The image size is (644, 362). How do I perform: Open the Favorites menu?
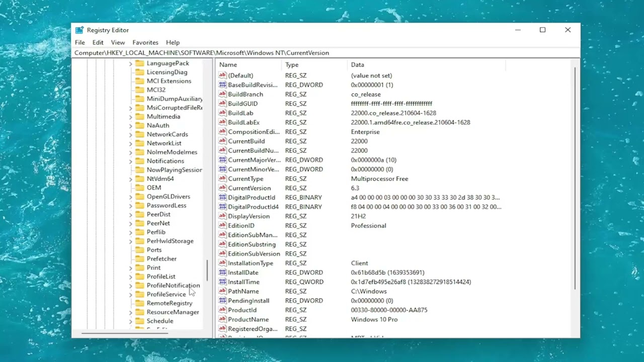145,43
